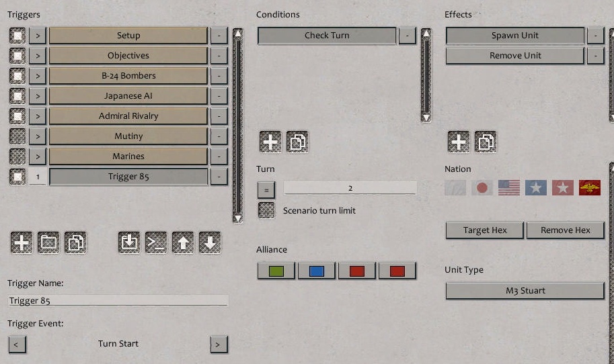Select previous Trigger Event option
614x364 pixels.
17,345
